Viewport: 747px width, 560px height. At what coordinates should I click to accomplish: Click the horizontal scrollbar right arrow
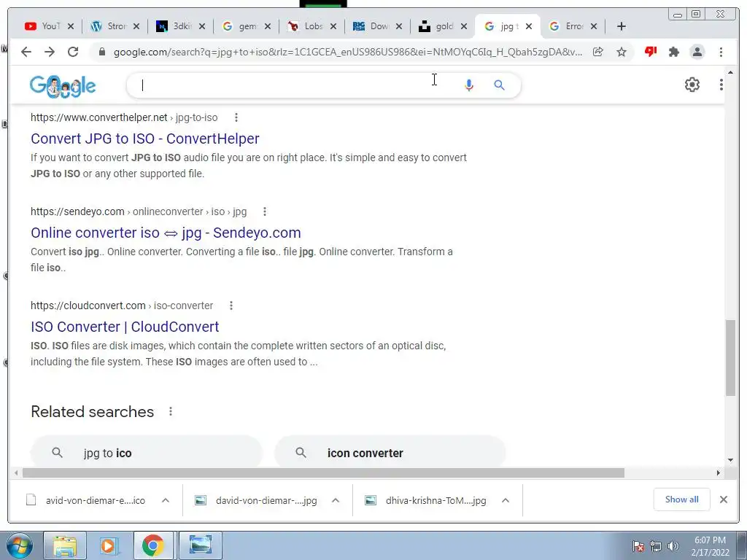[x=719, y=472]
